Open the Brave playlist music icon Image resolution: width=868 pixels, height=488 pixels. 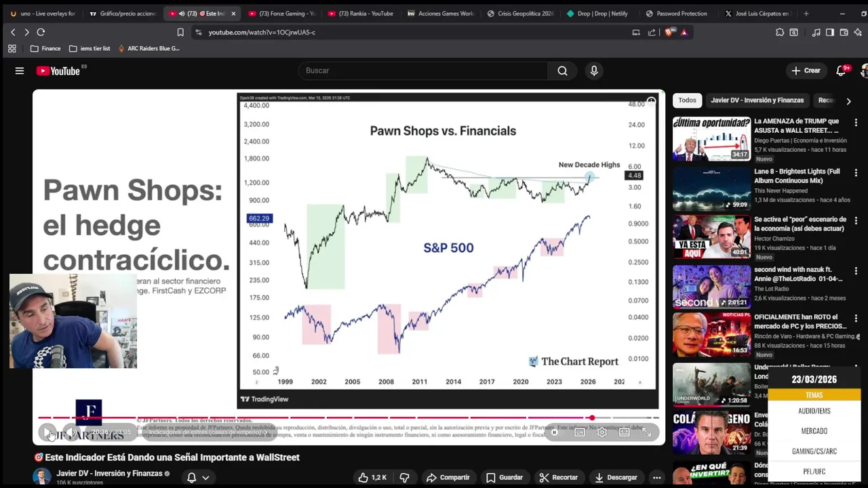[x=816, y=32]
